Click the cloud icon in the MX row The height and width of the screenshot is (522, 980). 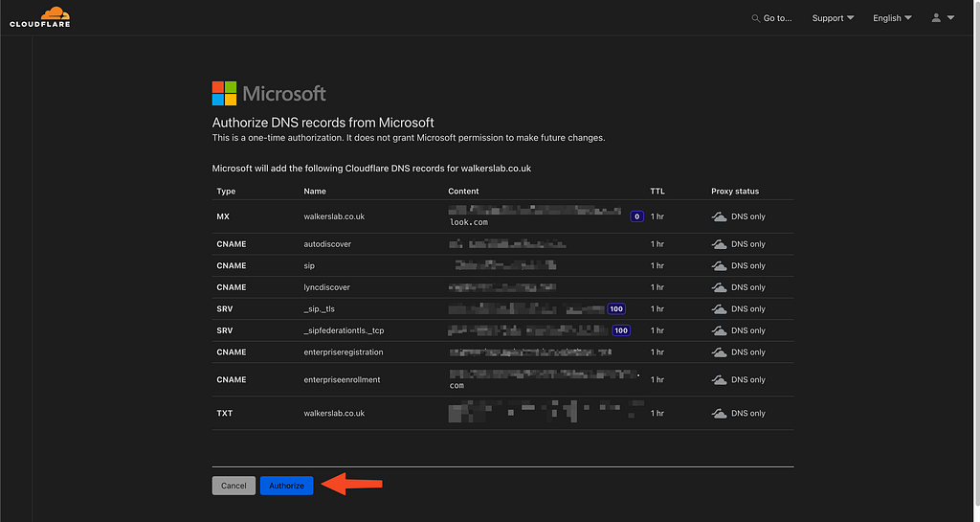(x=719, y=217)
